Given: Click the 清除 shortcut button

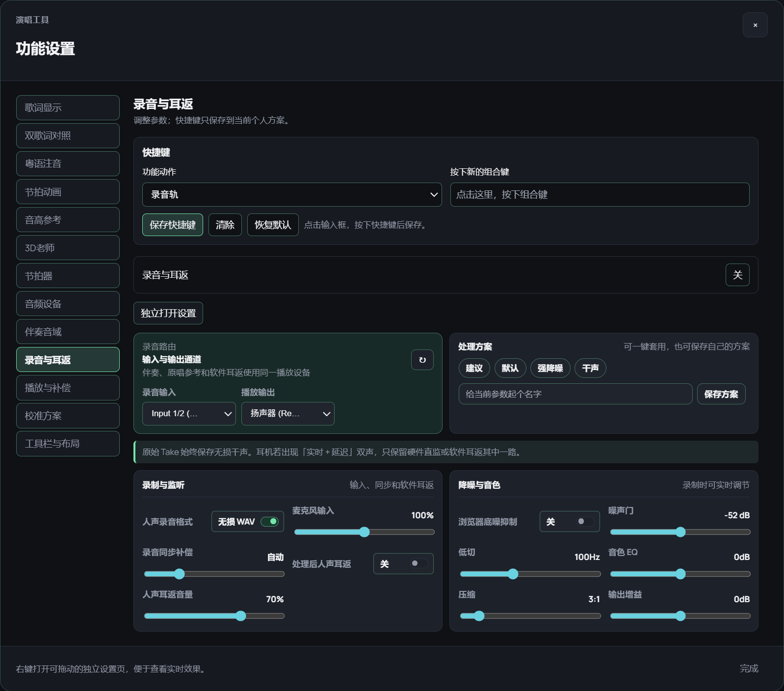Looking at the screenshot, I should 225,225.
